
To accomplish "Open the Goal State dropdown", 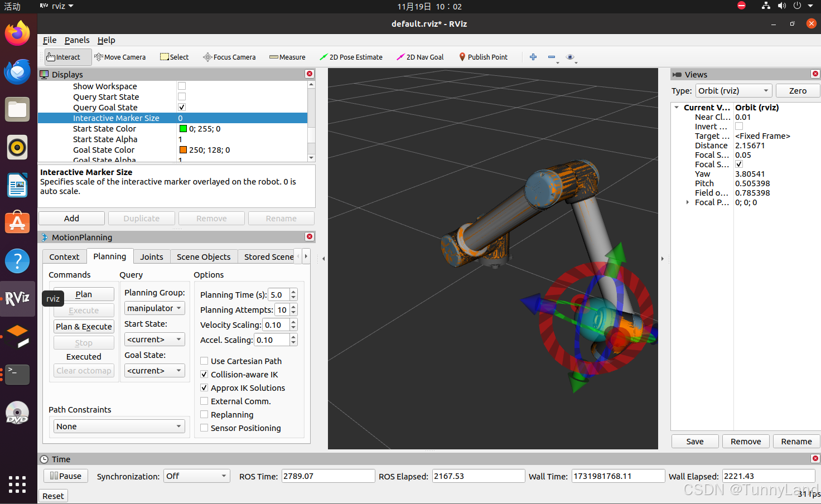I will pos(154,371).
